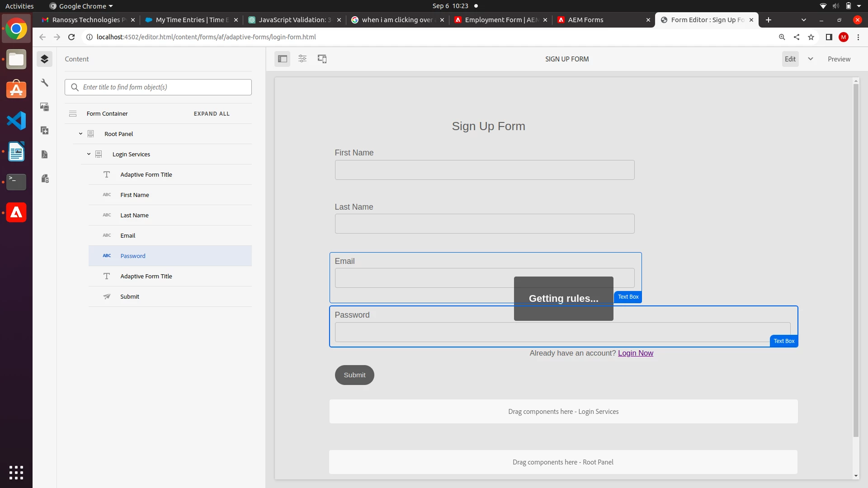868x488 pixels.
Task: Open the Content layers sidebar icon
Action: coord(44,59)
